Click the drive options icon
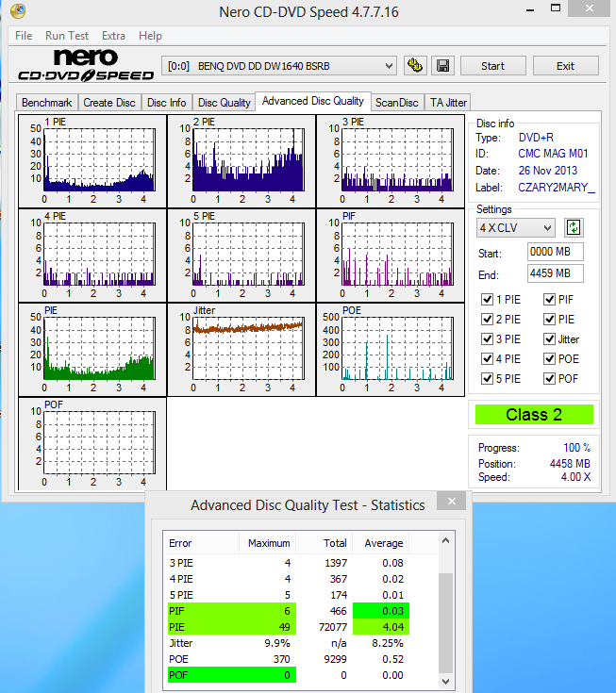Viewport: 616px width, 693px height. 415,66
